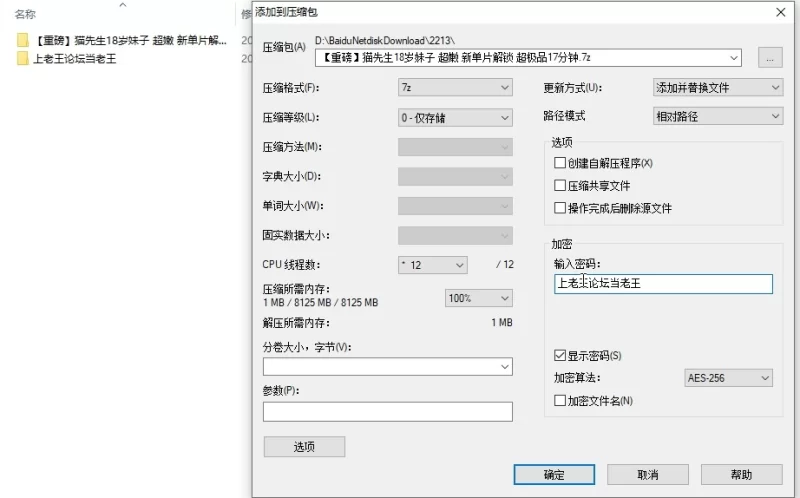Screen dimensions: 800x498
Task: Enable the 加密文件名 checkbox
Action: coord(560,401)
